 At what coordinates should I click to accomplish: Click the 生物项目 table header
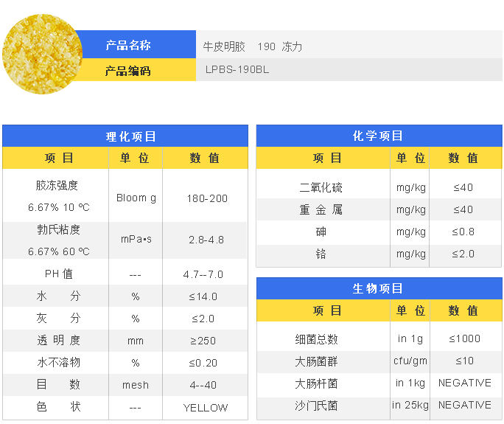coord(379,288)
